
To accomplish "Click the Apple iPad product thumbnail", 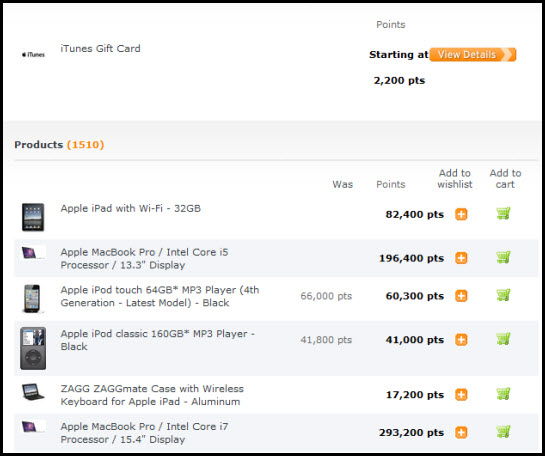I will [33, 217].
